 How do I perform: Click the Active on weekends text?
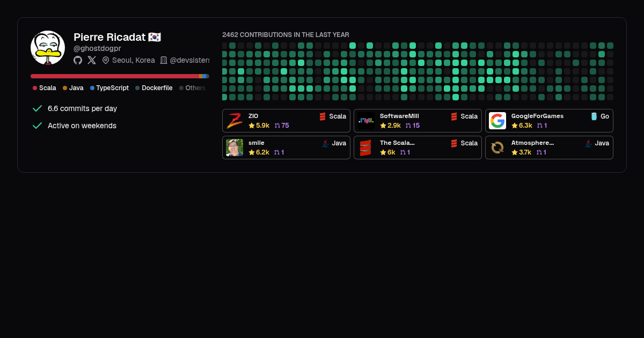coord(82,126)
